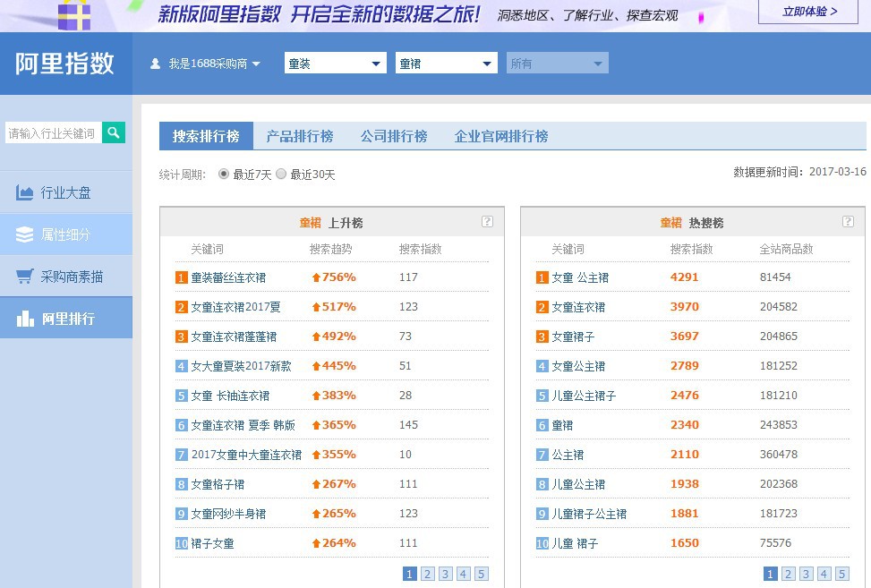The height and width of the screenshot is (588, 871).
Task: Click the 采购商素描 shopping cart icon
Action: pyautogui.click(x=24, y=276)
